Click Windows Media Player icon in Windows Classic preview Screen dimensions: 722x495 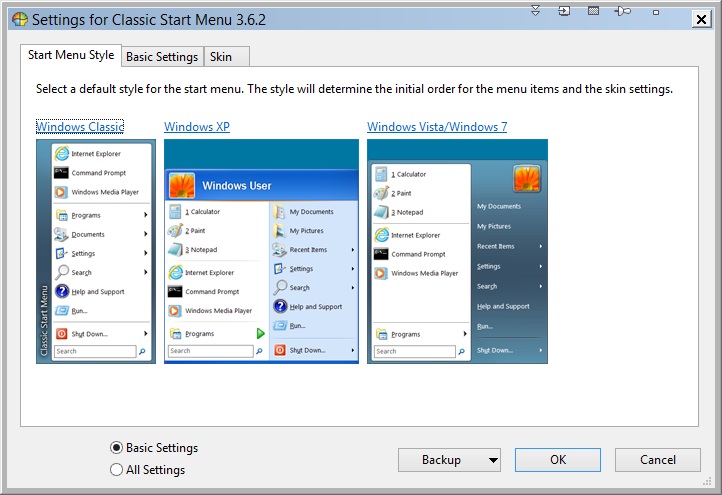[61, 192]
